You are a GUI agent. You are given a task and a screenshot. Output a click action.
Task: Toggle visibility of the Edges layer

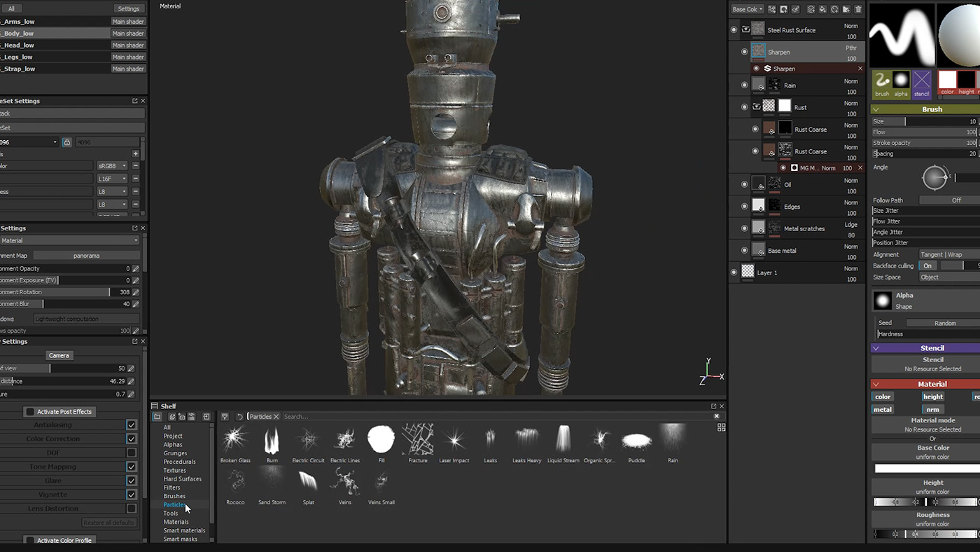pyautogui.click(x=744, y=207)
